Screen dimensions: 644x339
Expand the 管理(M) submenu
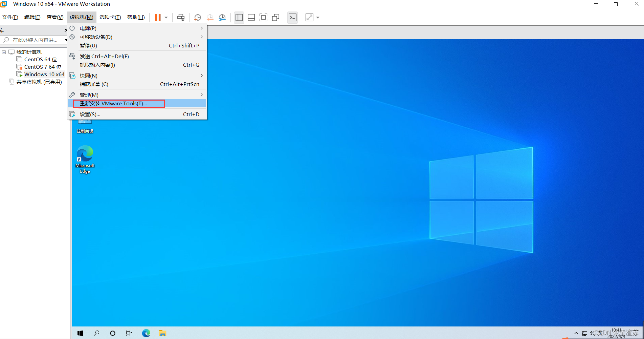click(137, 95)
